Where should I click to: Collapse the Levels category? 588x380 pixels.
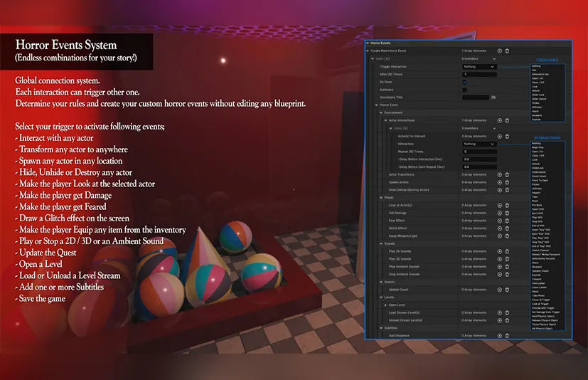click(381, 297)
